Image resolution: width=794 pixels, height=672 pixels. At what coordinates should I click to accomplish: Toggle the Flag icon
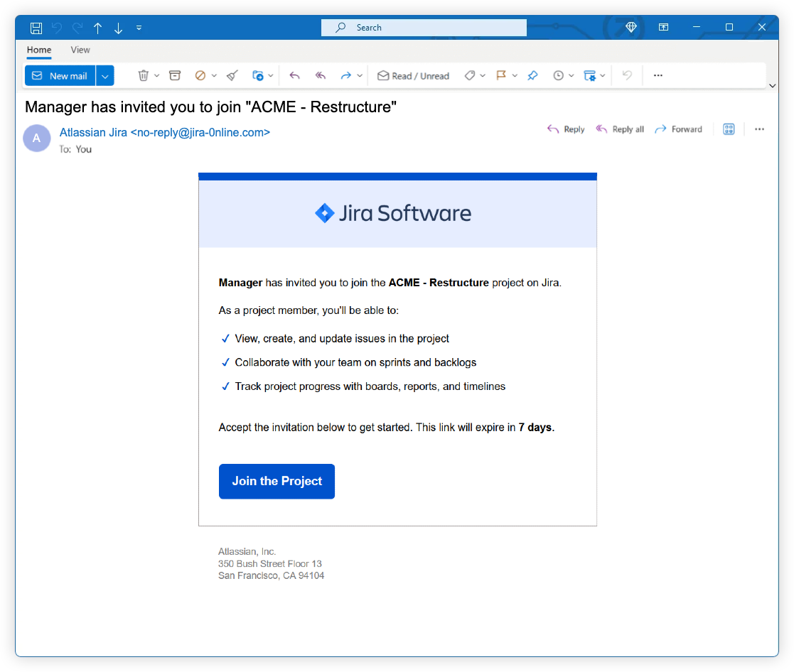(x=501, y=75)
